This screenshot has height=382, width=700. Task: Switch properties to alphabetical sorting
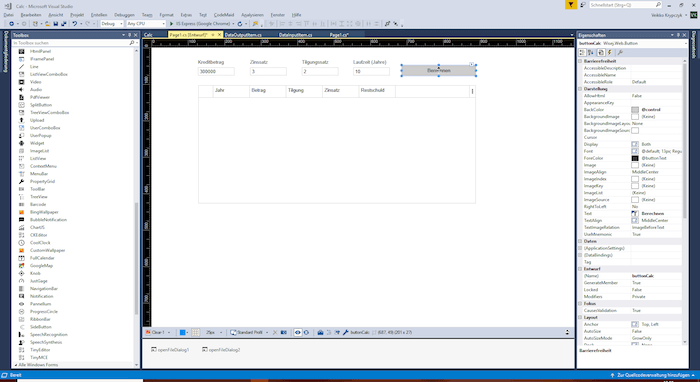(591, 53)
